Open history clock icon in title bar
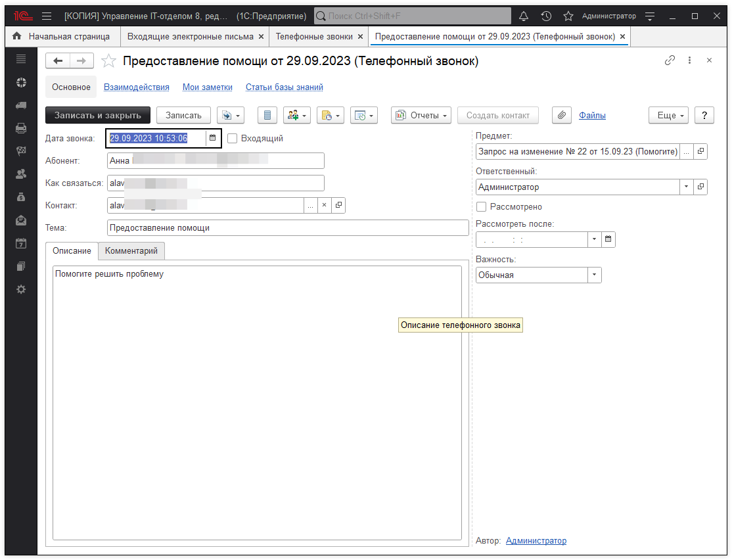This screenshot has width=732, height=560. (546, 16)
